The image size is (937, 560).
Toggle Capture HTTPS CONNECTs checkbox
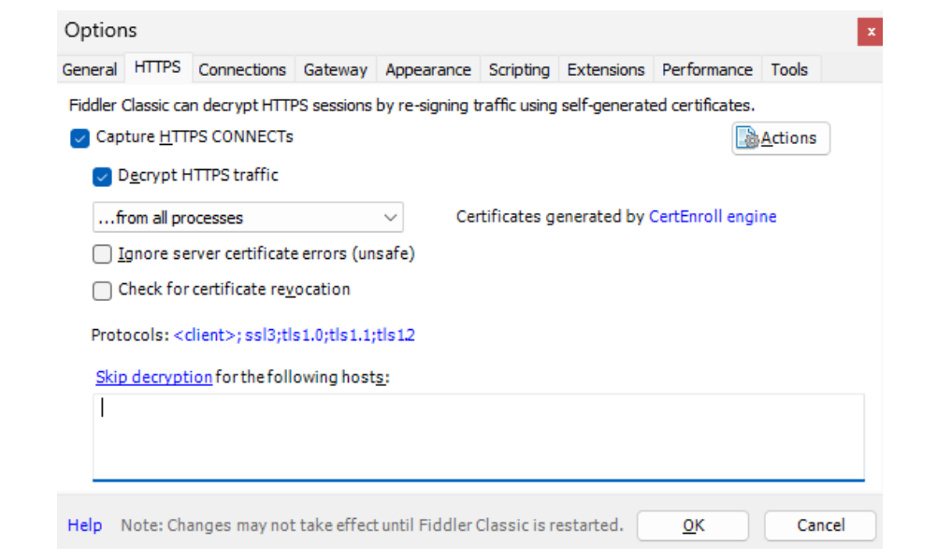[x=79, y=138]
